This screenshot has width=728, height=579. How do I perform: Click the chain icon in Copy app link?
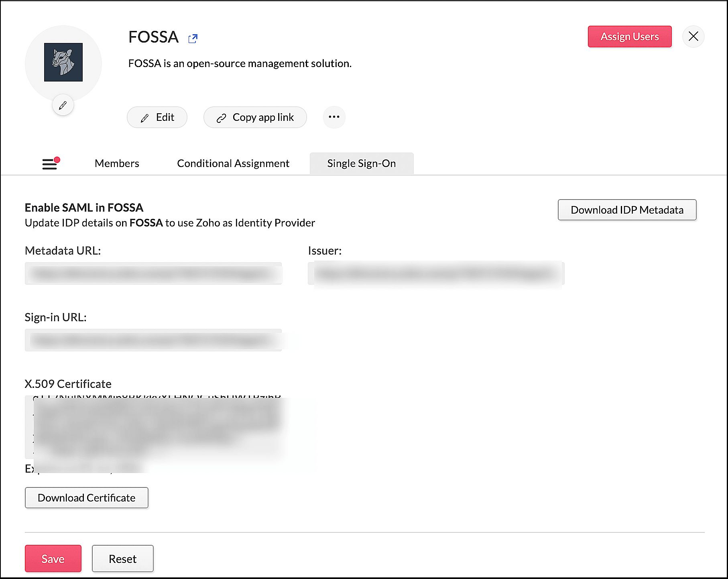click(x=222, y=118)
